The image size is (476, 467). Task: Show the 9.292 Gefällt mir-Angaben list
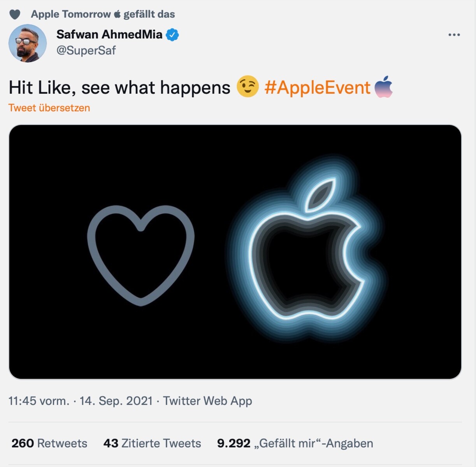[x=295, y=443]
